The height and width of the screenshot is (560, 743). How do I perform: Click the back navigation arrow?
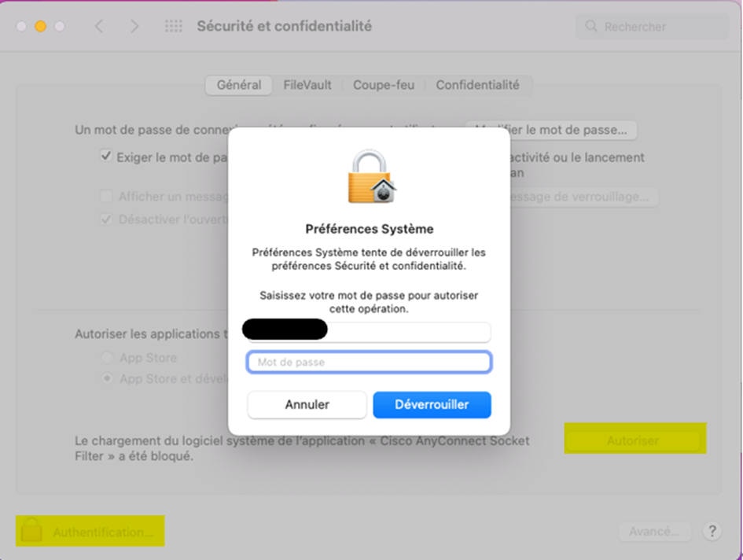(99, 26)
